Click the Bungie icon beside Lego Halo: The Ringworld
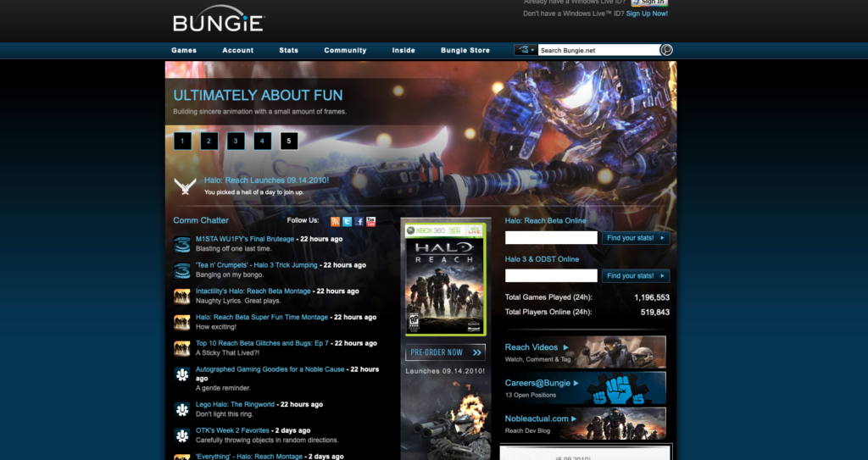This screenshot has height=460, width=868. click(182, 410)
